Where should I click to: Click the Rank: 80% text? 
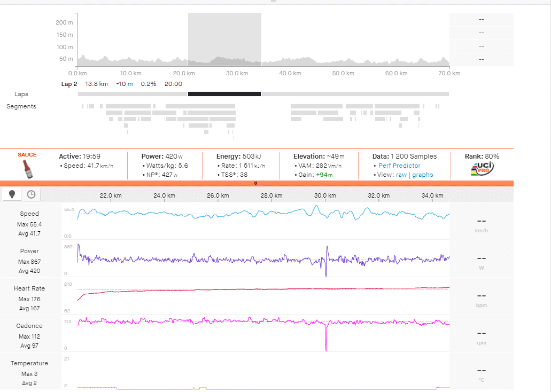(x=482, y=156)
